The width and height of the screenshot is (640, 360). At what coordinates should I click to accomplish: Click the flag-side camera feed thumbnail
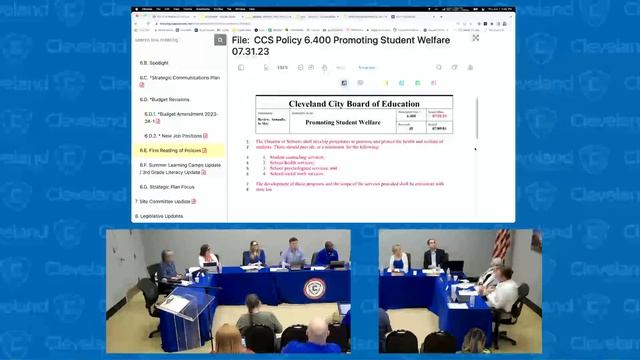click(460, 291)
